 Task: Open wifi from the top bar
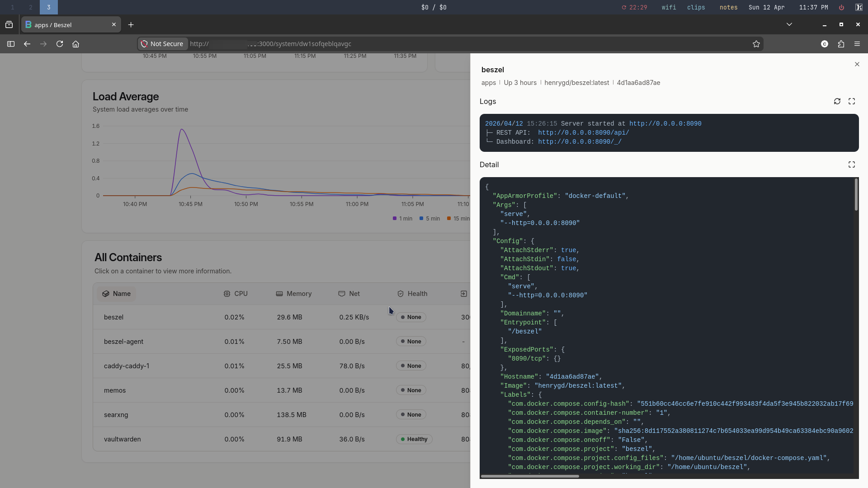(x=669, y=7)
